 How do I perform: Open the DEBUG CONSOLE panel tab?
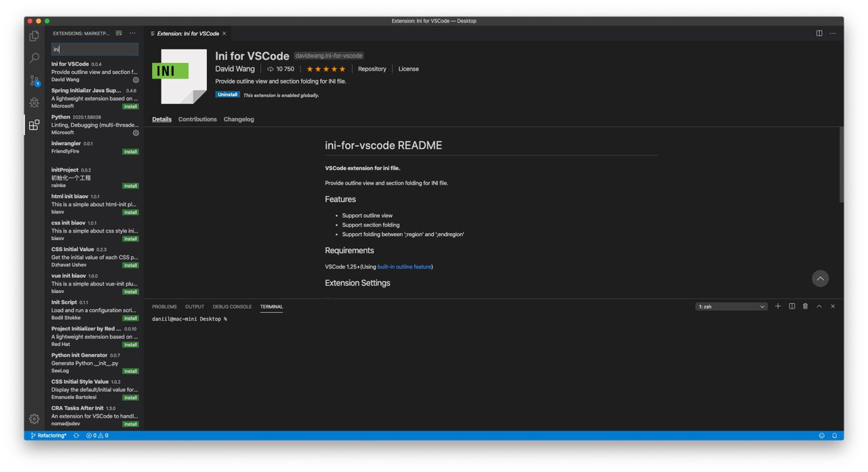click(x=232, y=307)
